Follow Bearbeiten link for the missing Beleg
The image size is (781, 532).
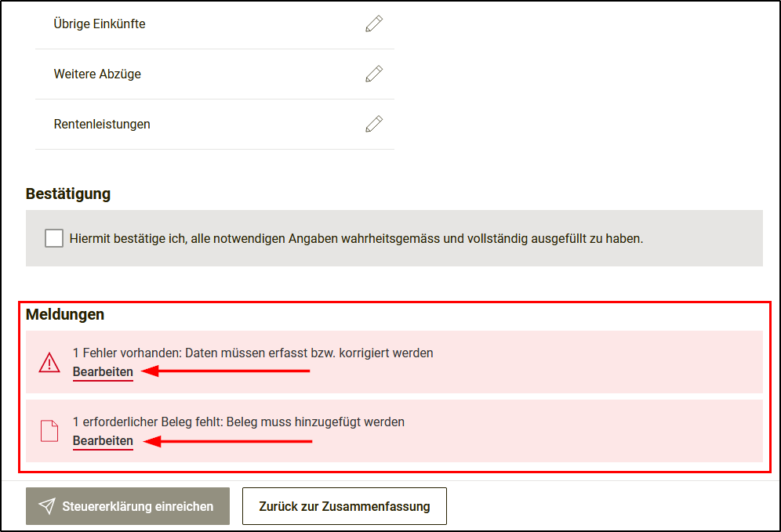pos(103,441)
